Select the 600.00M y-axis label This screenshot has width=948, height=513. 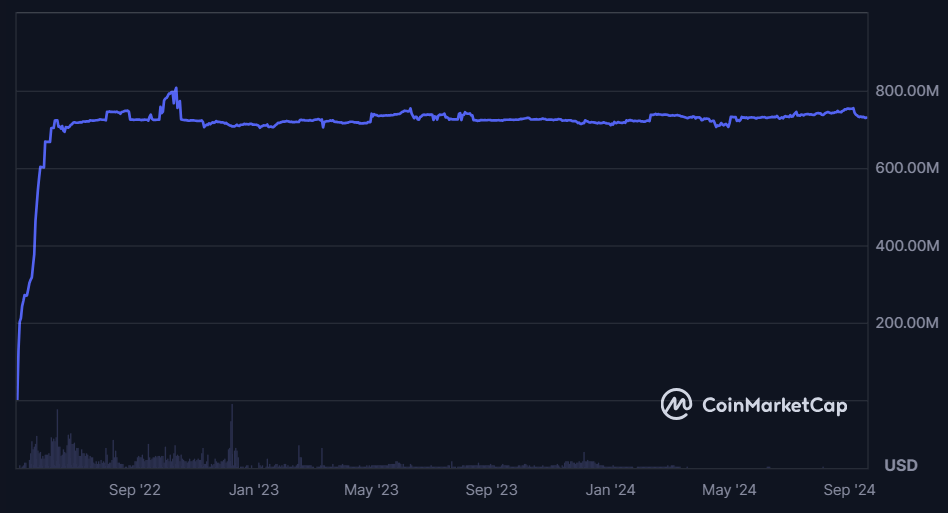(x=907, y=169)
